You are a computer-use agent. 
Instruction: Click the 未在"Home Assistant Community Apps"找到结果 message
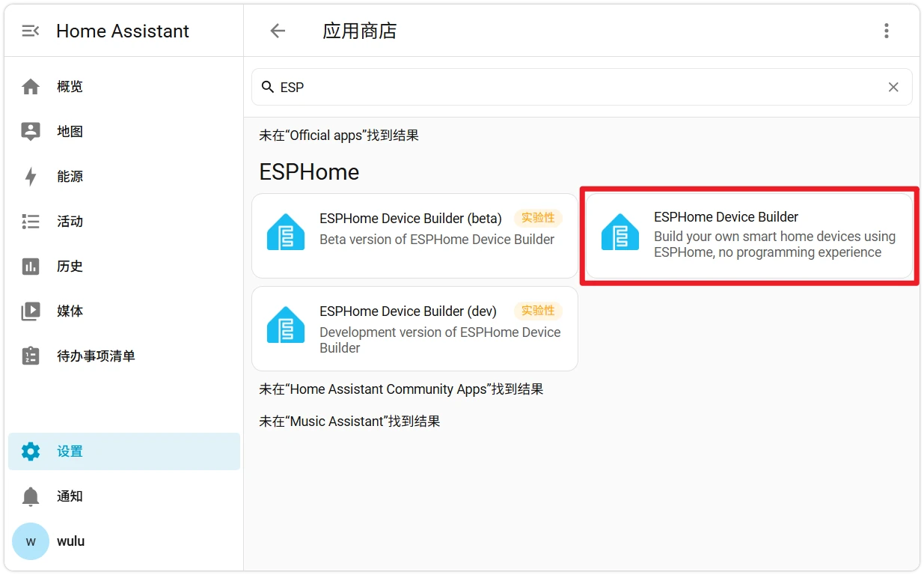(401, 389)
